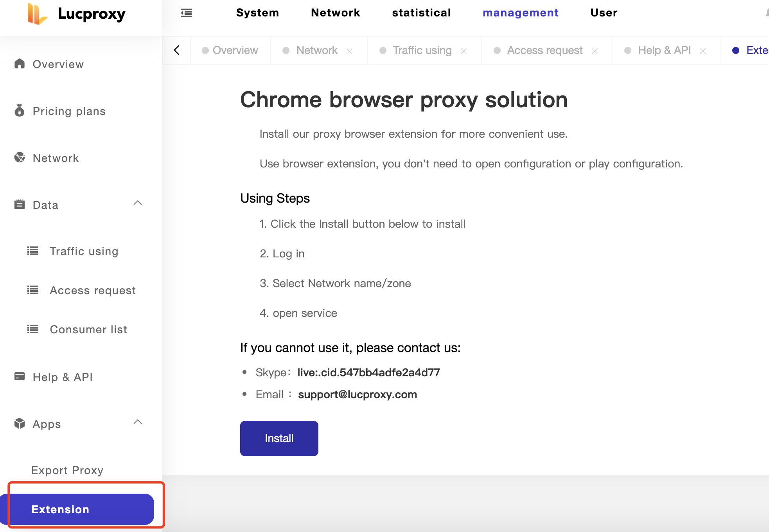Open the System top menu
This screenshot has height=532, width=769.
[257, 13]
